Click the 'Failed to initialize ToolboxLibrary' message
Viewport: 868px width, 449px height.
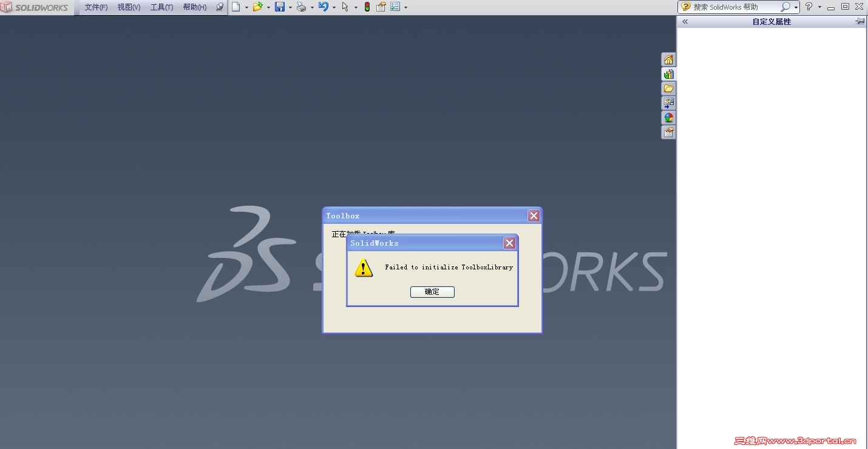[449, 267]
